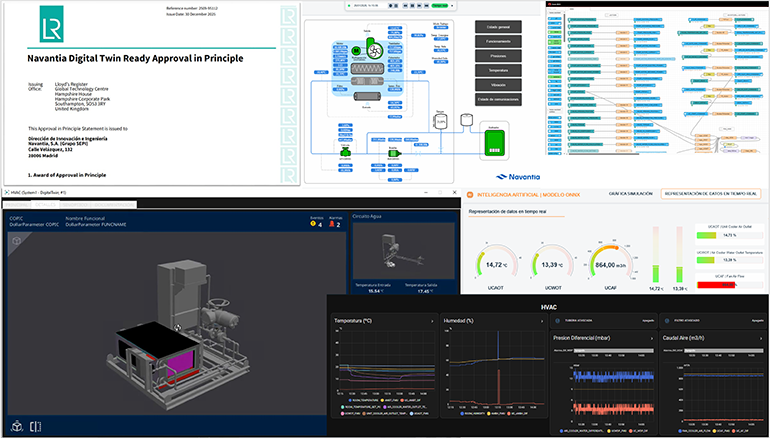
Task: Click the Navantia logo below the diagram
Action: (511, 175)
